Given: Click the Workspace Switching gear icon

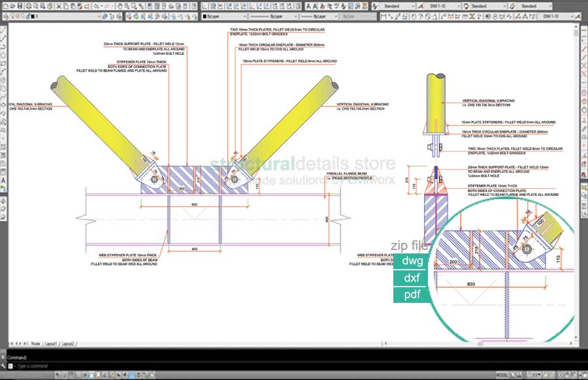Looking at the screenshot, I should (561, 375).
